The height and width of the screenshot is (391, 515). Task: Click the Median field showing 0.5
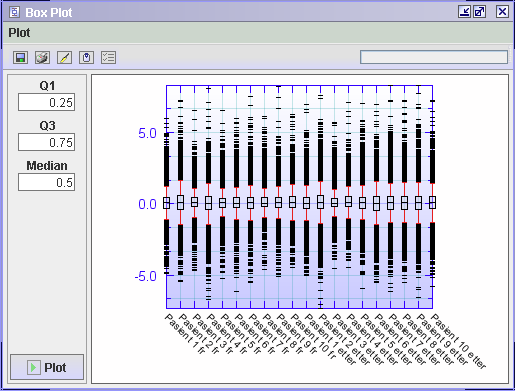click(x=46, y=182)
